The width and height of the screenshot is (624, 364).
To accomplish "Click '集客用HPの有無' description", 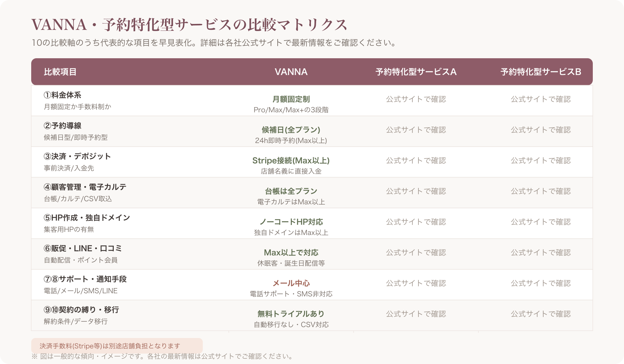I will [x=69, y=229].
